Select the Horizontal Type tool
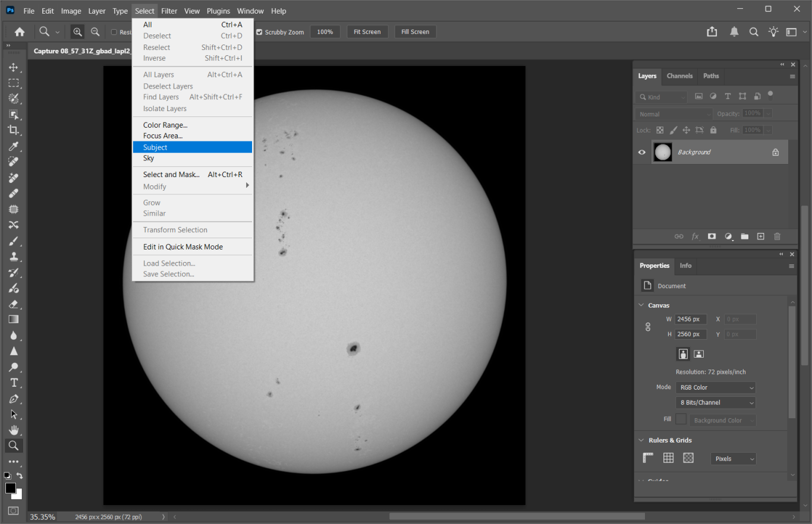Image resolution: width=812 pixels, height=524 pixels. pos(14,383)
